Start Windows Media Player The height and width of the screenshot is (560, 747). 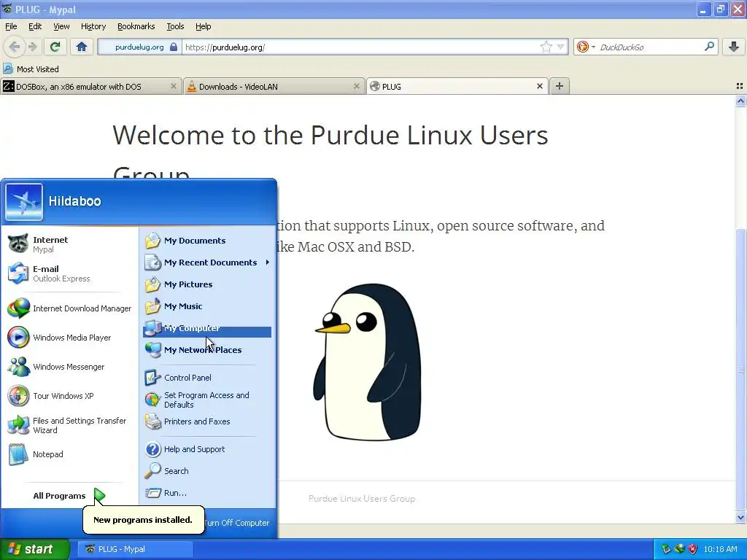pos(69,338)
